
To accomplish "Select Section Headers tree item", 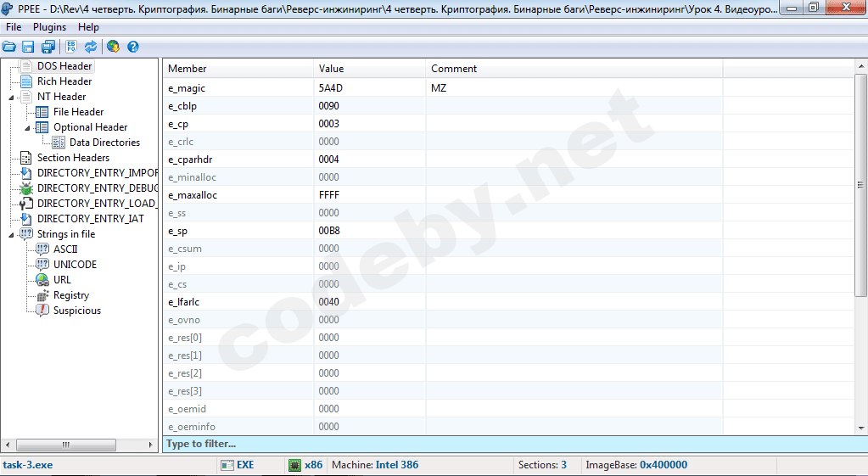I will (x=73, y=159).
